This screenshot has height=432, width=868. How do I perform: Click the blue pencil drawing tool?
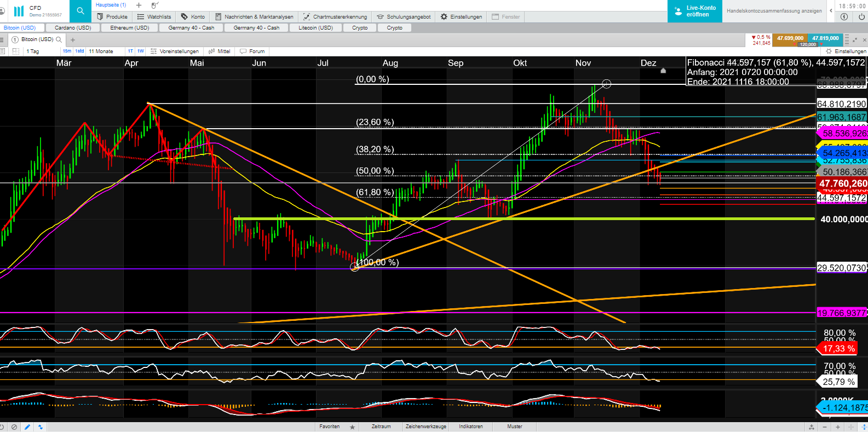click(27, 427)
